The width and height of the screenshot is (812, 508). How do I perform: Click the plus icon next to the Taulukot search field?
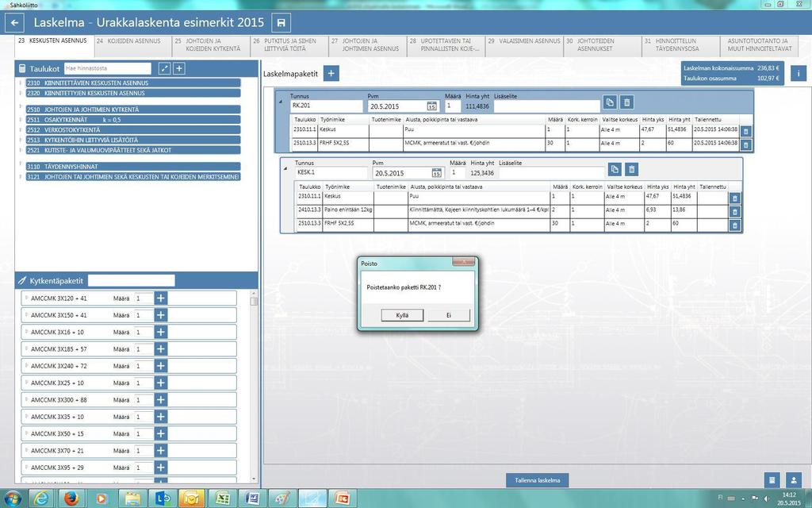click(179, 68)
